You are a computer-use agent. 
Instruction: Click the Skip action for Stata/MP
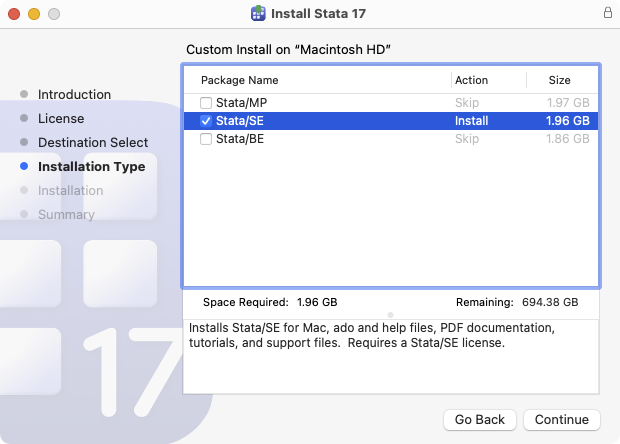[x=467, y=103]
